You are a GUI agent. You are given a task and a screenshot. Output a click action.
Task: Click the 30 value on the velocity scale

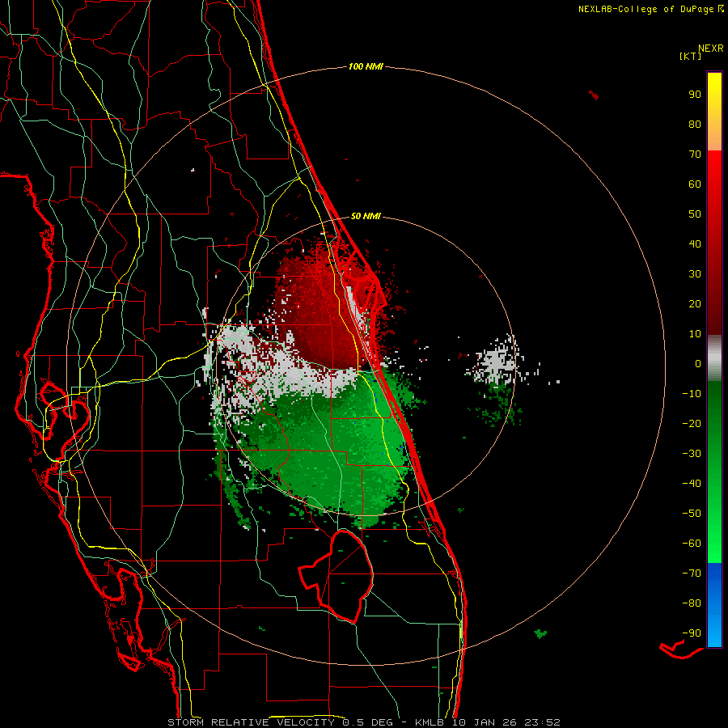coord(695,274)
